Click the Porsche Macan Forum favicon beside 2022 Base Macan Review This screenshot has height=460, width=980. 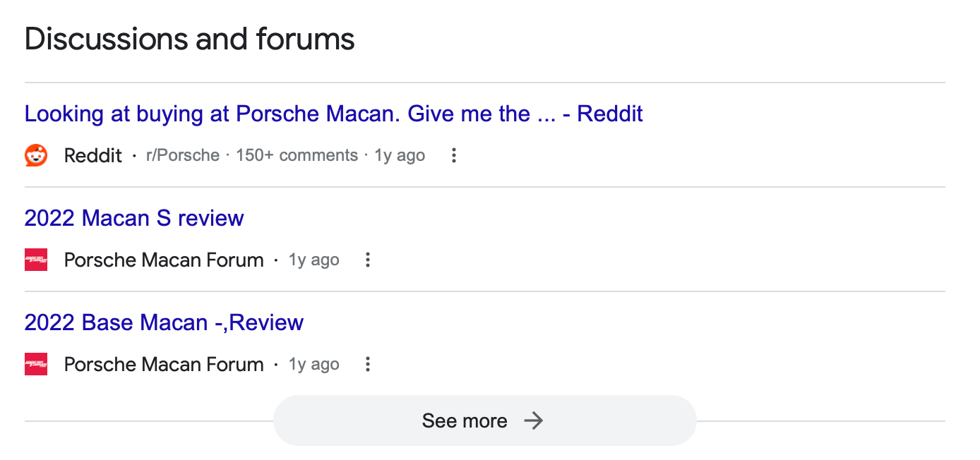36,364
